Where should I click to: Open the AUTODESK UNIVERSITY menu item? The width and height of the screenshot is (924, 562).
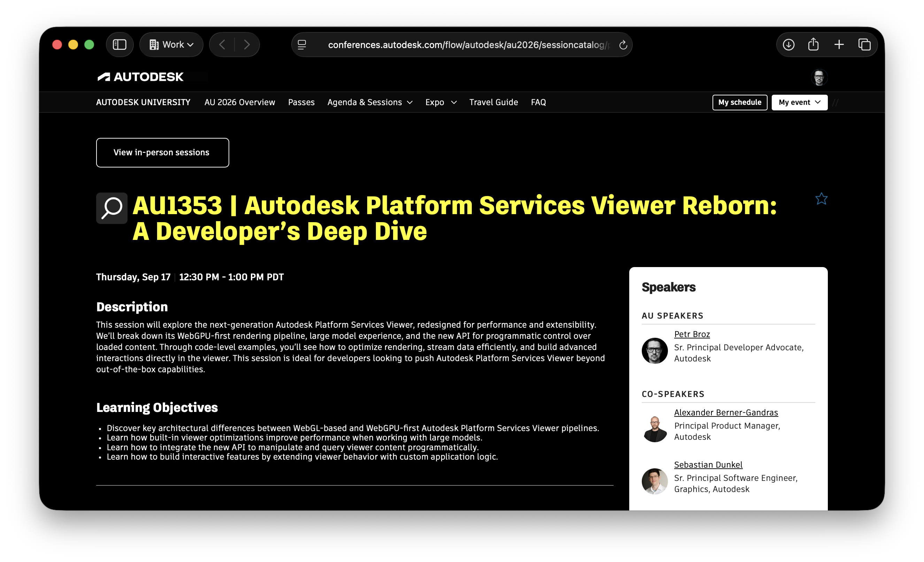143,102
